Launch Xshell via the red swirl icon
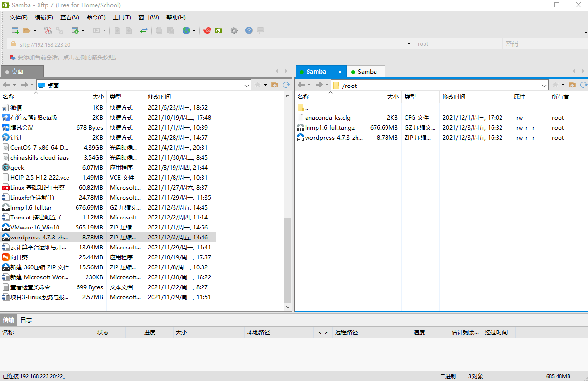 [x=207, y=30]
